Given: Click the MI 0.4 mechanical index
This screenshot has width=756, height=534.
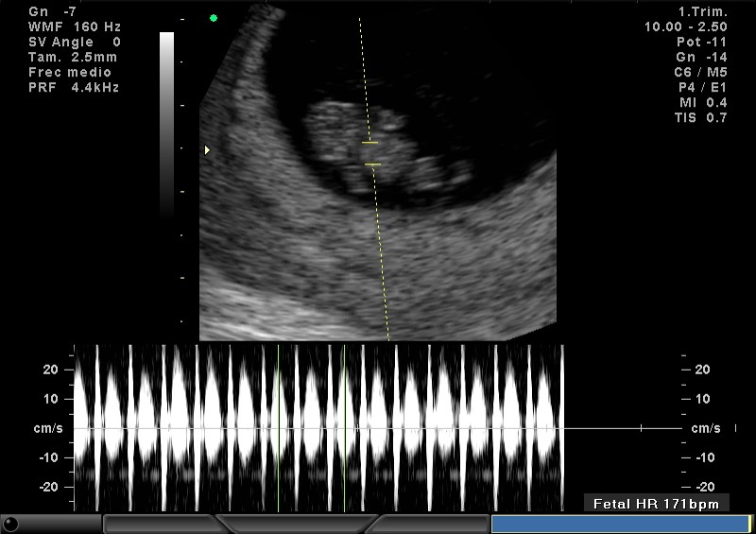Looking at the screenshot, I should click(702, 103).
